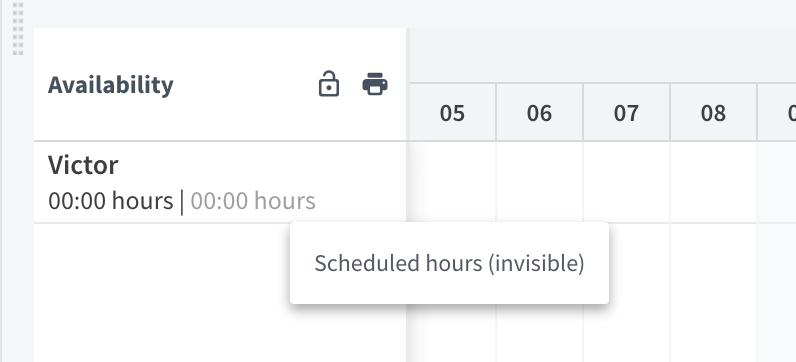The width and height of the screenshot is (796, 362).
Task: Click the Availability heading
Action: click(x=111, y=85)
